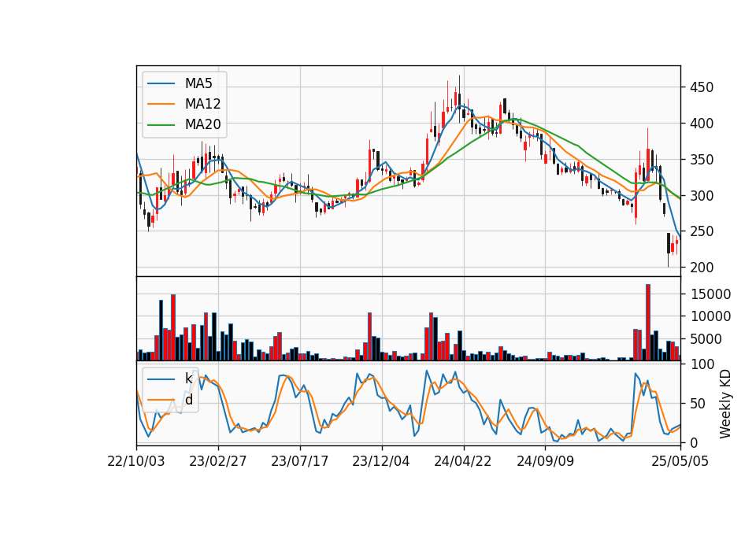Click the 450 price axis label
756x543 pixels.
702,87
